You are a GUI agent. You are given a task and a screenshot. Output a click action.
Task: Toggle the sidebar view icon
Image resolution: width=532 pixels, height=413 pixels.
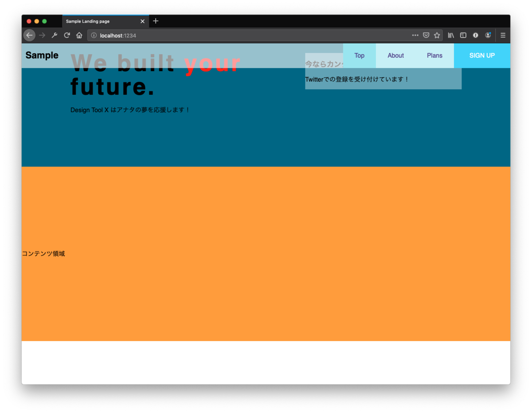463,35
